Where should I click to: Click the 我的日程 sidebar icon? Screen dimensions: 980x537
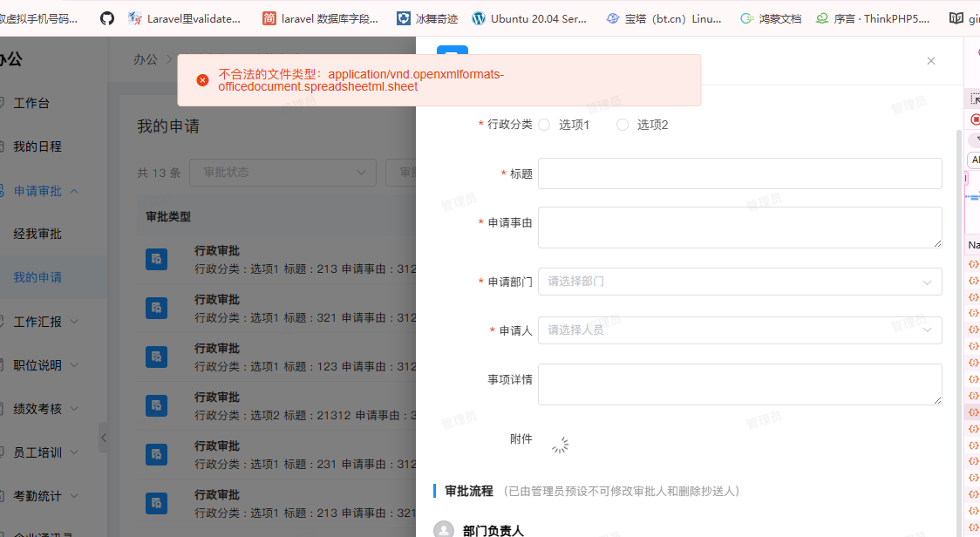click(x=2, y=146)
